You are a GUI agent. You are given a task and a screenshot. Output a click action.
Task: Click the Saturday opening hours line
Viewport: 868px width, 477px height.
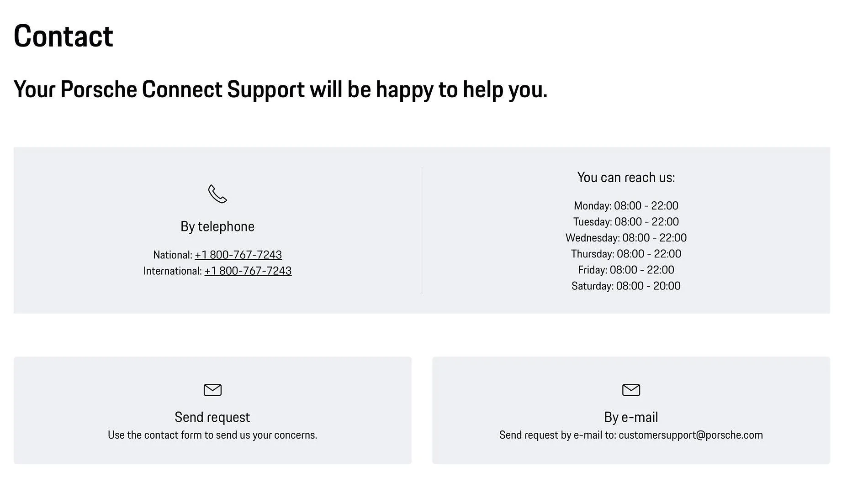tap(626, 286)
